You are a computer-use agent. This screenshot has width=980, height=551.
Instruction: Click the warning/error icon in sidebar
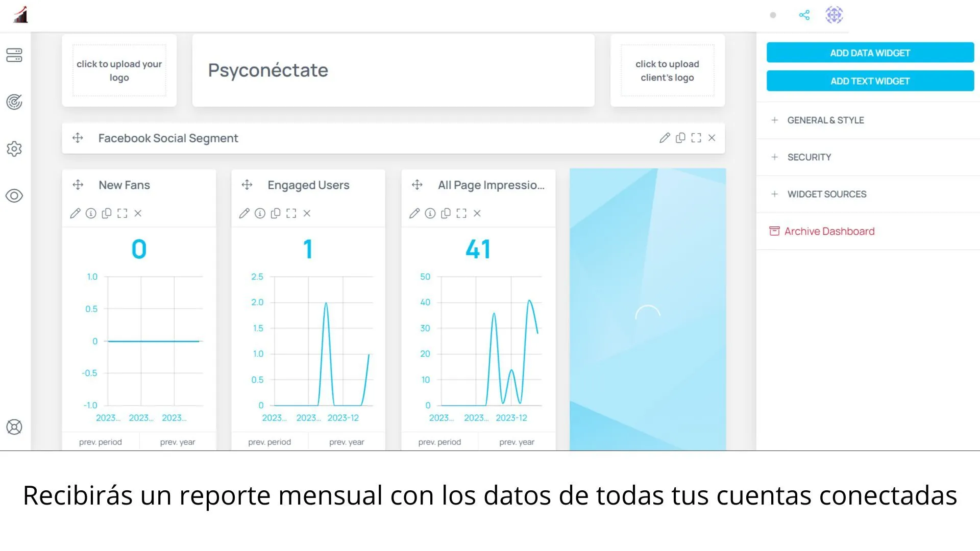click(x=14, y=427)
